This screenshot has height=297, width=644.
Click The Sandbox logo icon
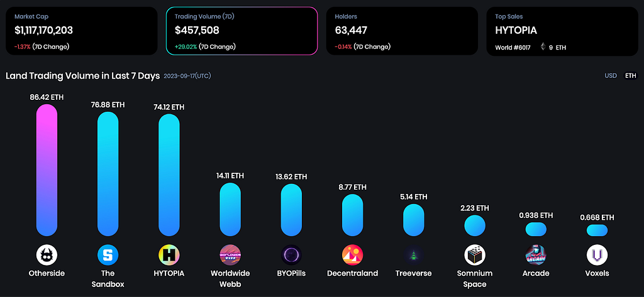[108, 255]
